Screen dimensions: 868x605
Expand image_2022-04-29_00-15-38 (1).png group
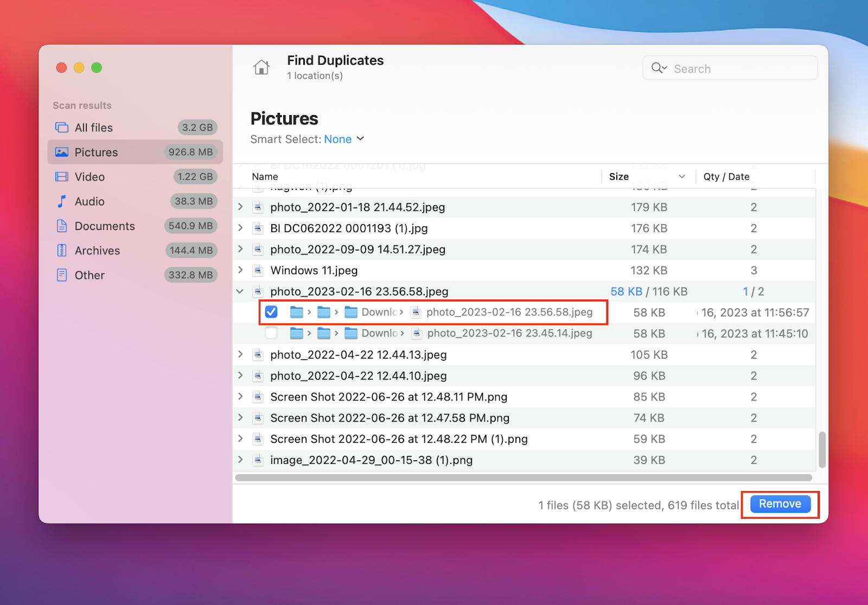(240, 460)
